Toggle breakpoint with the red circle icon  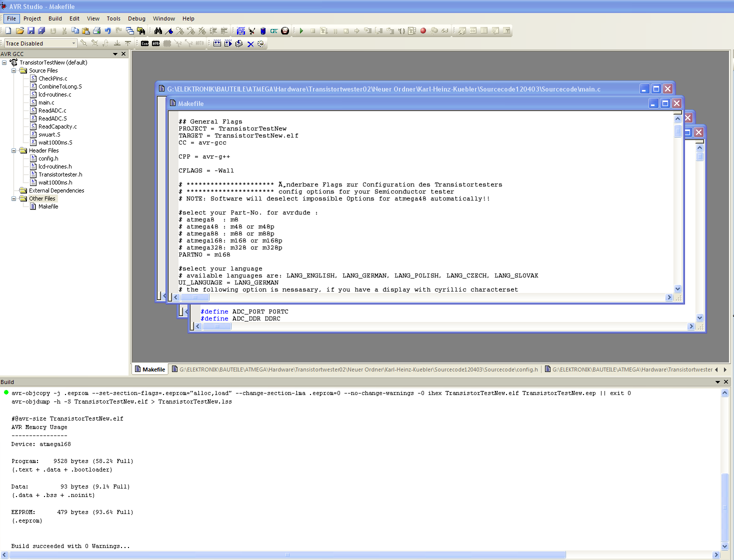click(423, 31)
